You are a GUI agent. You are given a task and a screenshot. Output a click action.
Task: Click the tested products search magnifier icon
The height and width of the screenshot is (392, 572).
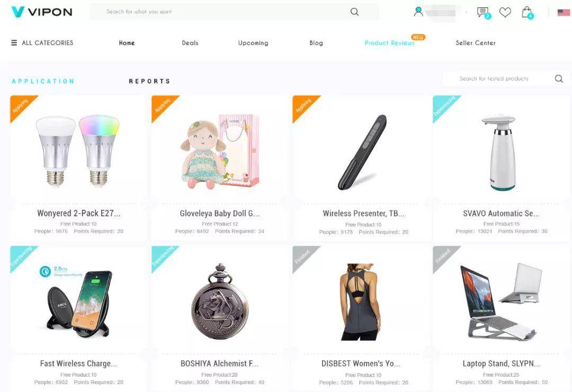point(559,79)
